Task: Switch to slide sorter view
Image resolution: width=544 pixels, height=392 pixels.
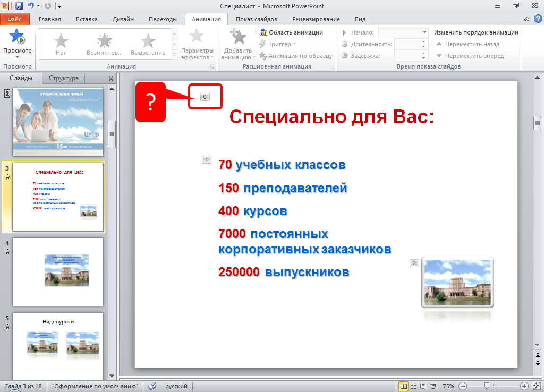Action: 413,386
